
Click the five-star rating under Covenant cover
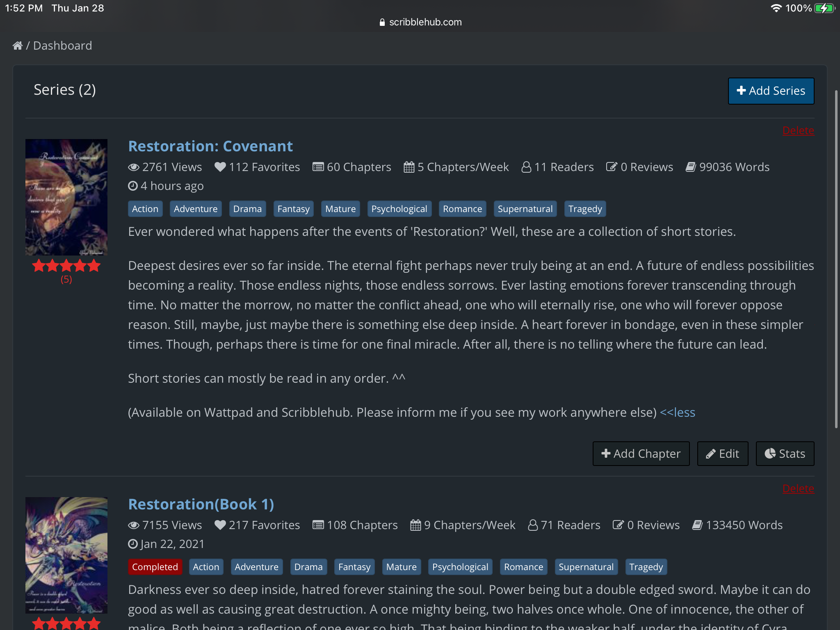[x=66, y=266]
